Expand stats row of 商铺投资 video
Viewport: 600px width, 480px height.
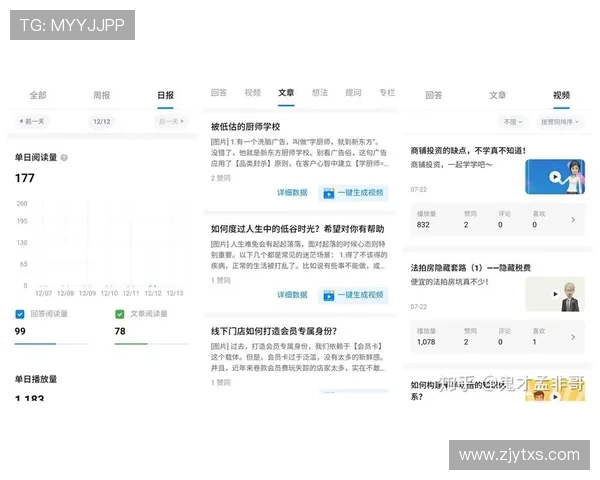pyautogui.click(x=573, y=219)
